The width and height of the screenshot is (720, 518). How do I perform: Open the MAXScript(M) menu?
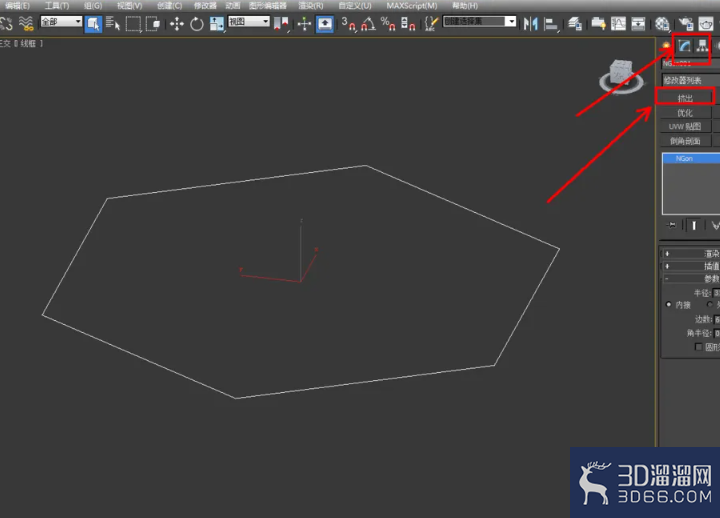pos(412,6)
